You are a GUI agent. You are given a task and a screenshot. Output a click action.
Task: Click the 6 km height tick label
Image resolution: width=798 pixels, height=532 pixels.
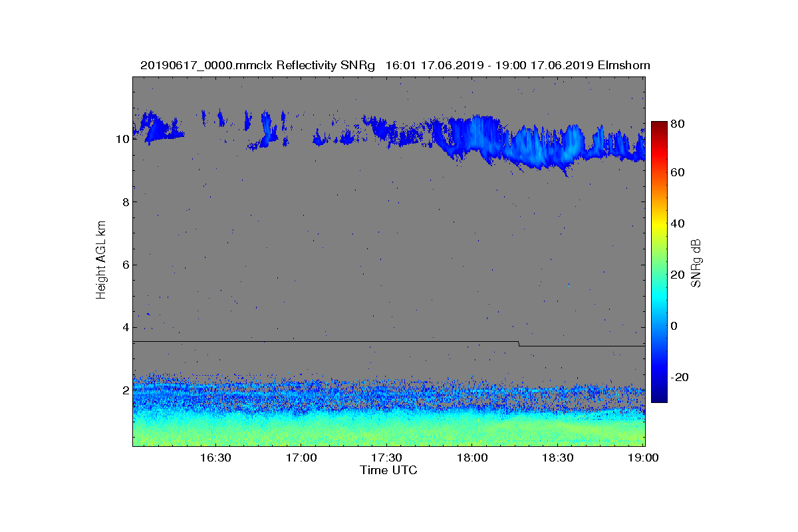pyautogui.click(x=125, y=265)
